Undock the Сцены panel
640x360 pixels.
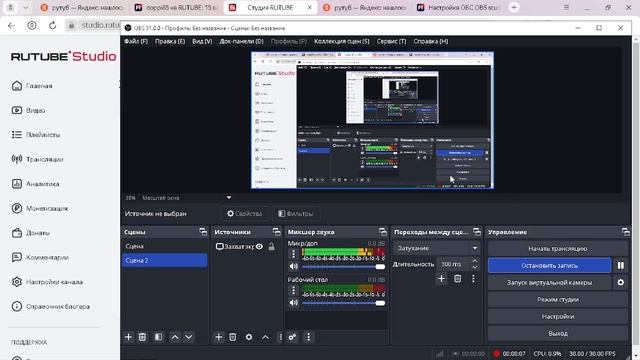[x=203, y=232]
